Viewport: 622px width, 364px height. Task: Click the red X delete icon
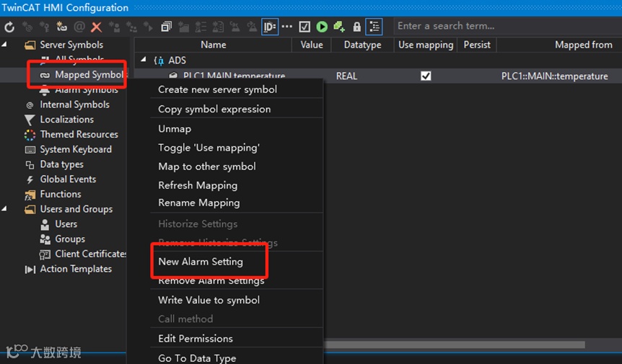click(x=96, y=27)
